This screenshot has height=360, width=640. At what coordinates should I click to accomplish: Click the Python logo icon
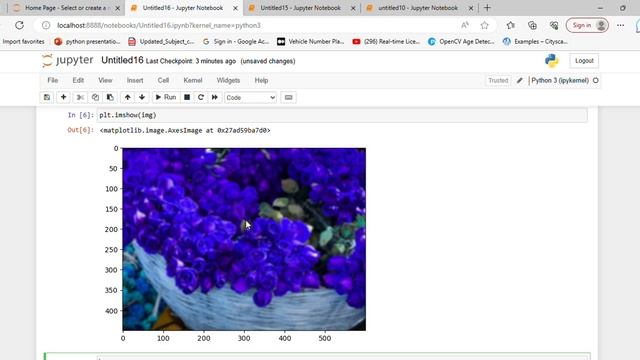(x=551, y=61)
